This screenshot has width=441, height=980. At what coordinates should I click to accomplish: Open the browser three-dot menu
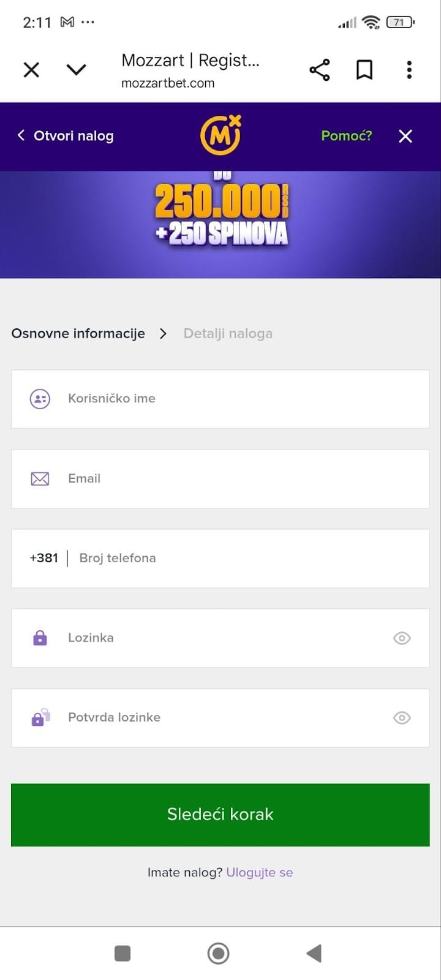409,70
